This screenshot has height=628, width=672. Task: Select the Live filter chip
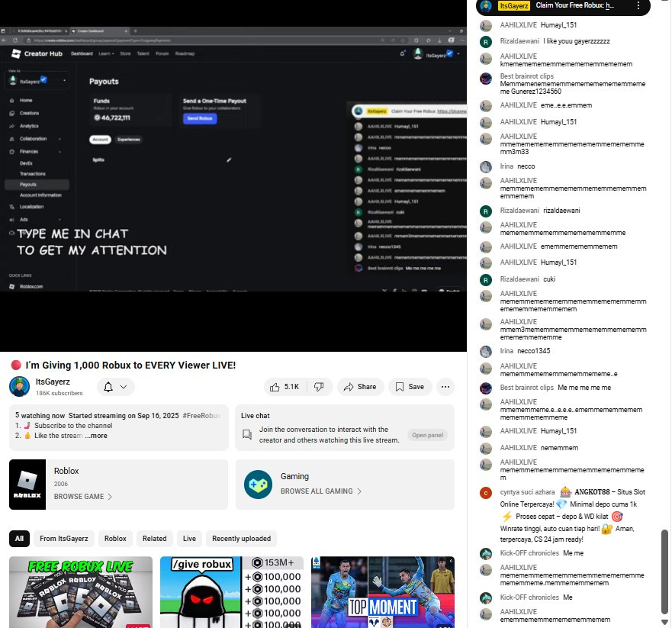(189, 539)
